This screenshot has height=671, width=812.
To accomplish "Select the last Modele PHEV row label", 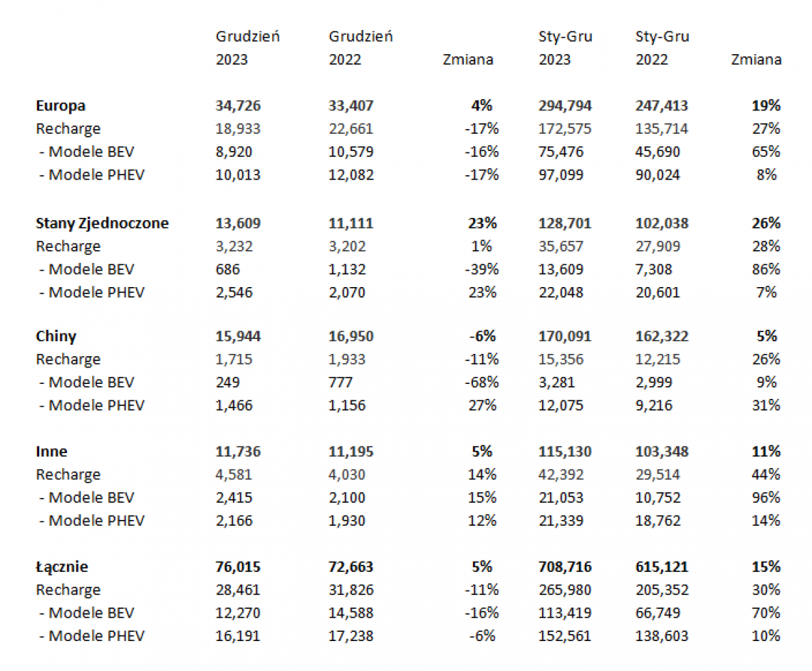I will 92,636.
